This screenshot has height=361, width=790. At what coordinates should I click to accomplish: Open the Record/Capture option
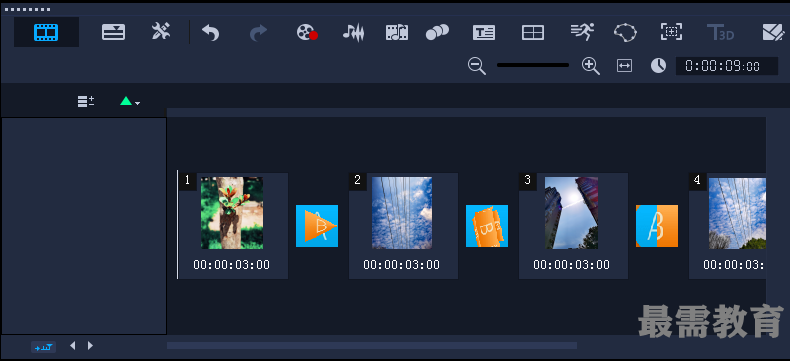point(307,32)
